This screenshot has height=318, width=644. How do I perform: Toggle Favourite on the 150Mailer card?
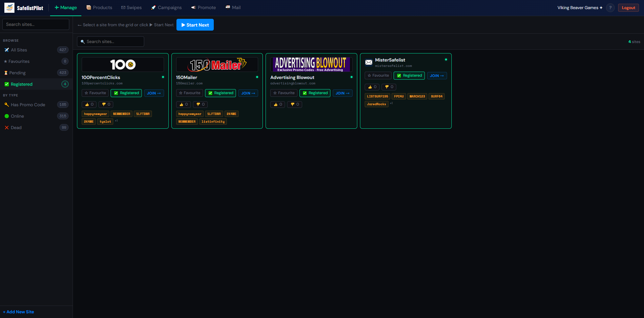pyautogui.click(x=189, y=93)
